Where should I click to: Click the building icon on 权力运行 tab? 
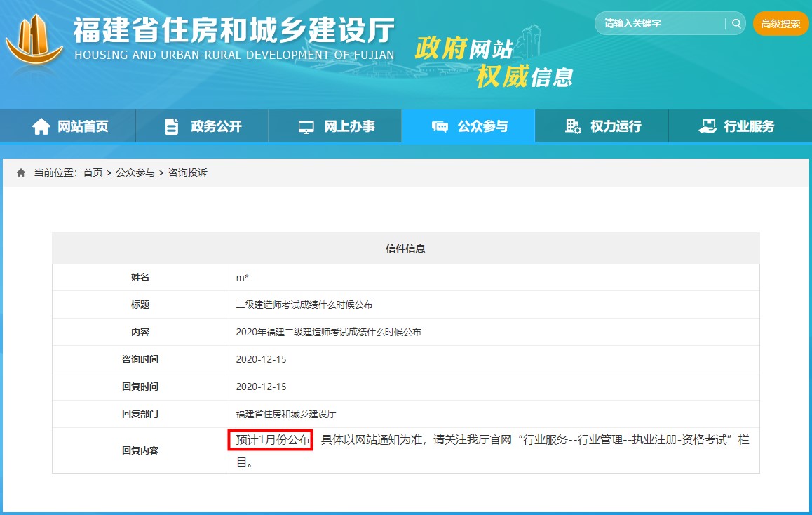(574, 126)
